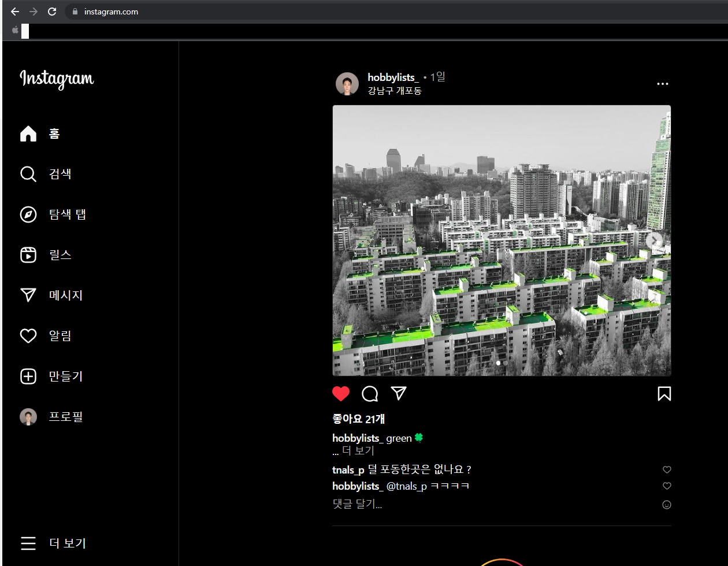728x566 pixels.
Task: Click the home icon in the sidebar
Action: click(28, 134)
